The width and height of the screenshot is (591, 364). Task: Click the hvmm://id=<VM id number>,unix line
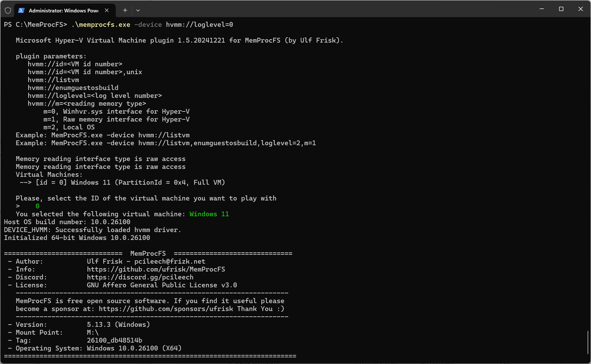coord(85,72)
